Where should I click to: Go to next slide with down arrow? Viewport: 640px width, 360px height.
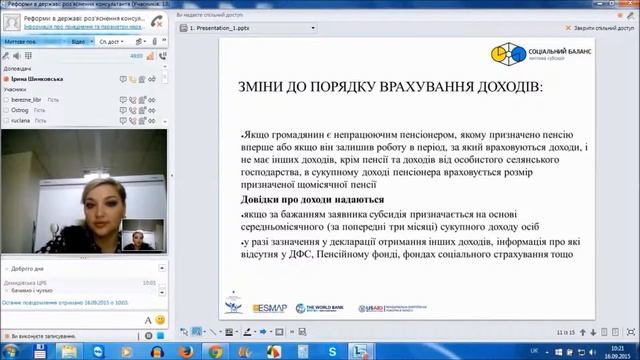593,333
